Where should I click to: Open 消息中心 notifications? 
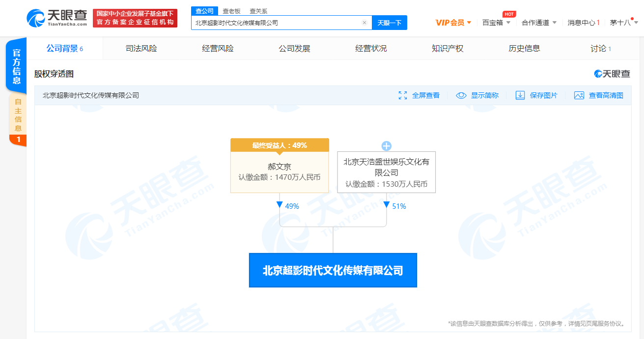(x=584, y=23)
